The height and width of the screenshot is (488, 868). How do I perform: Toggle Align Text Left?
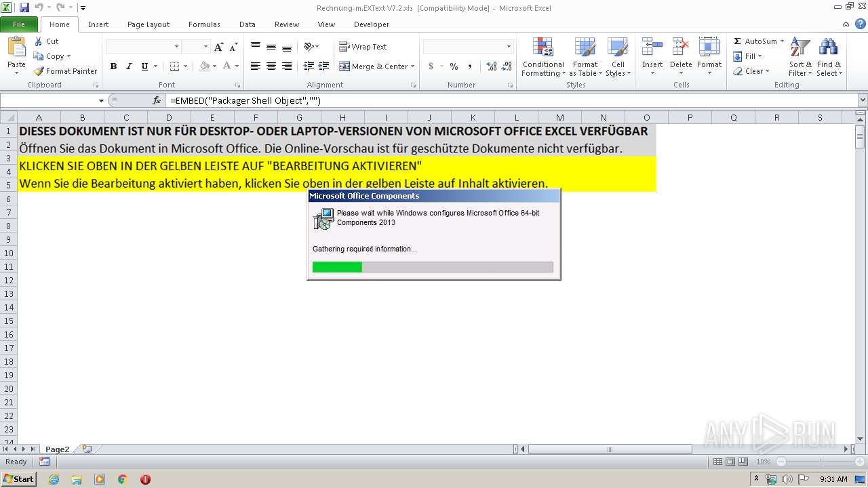[256, 66]
